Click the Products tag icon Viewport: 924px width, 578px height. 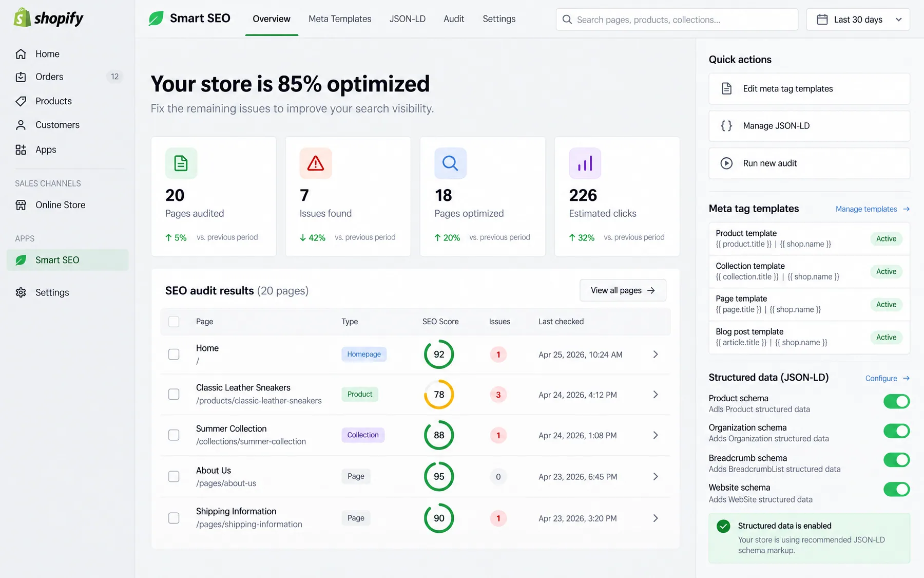pos(21,101)
